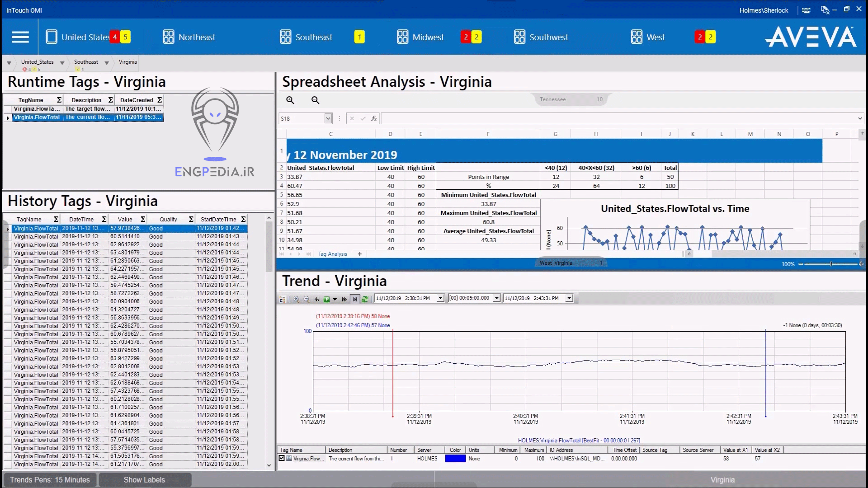868x488 pixels.
Task: Click Trends Pens: 15 Minutes button
Action: pyautogui.click(x=50, y=480)
